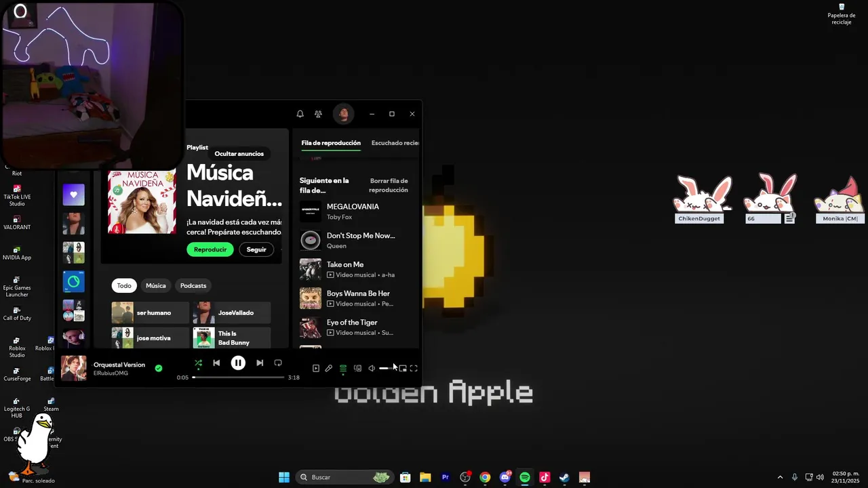The image size is (868, 488).
Task: Skip to previous track in Spotify
Action: 216,363
